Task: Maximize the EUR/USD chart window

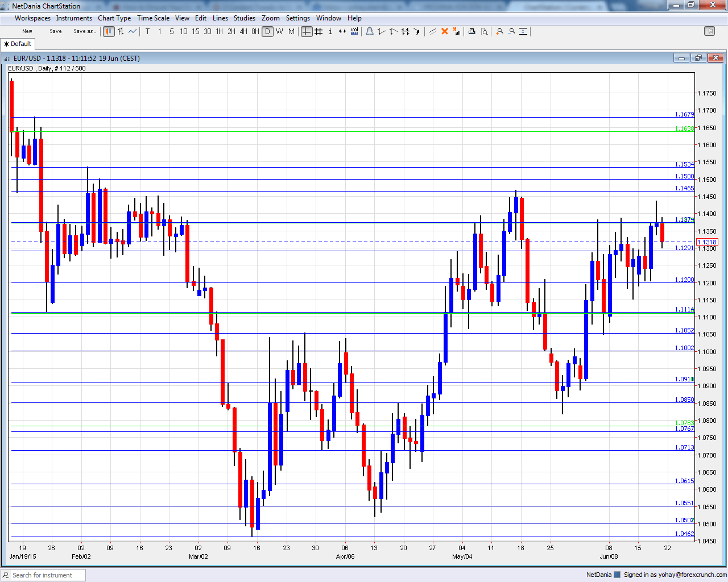Action: pos(698,58)
